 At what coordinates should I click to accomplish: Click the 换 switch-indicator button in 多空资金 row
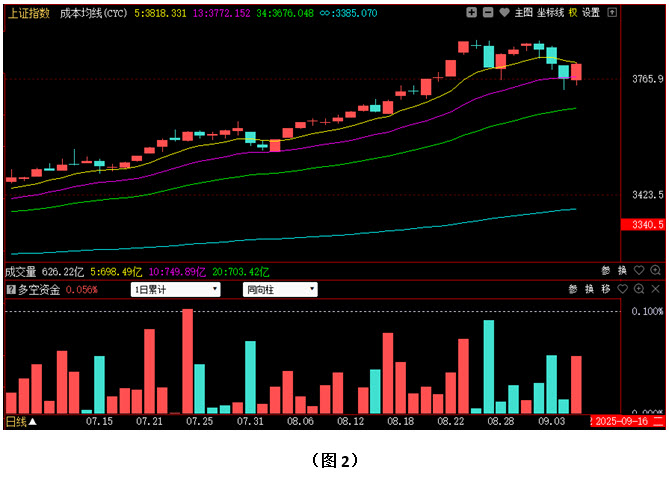click(590, 289)
